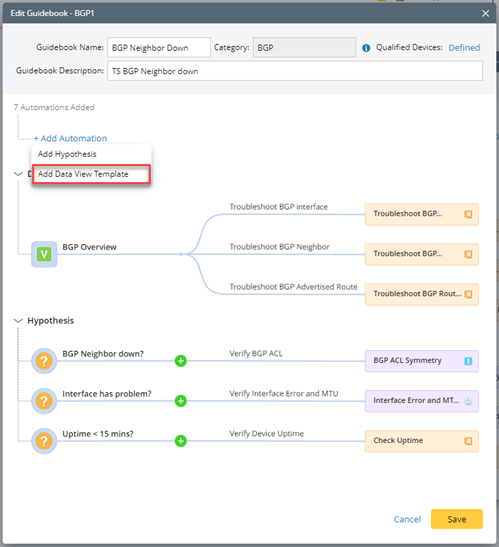499x547 pixels.
Task: Click the green V BGP Overview icon
Action: [x=44, y=254]
